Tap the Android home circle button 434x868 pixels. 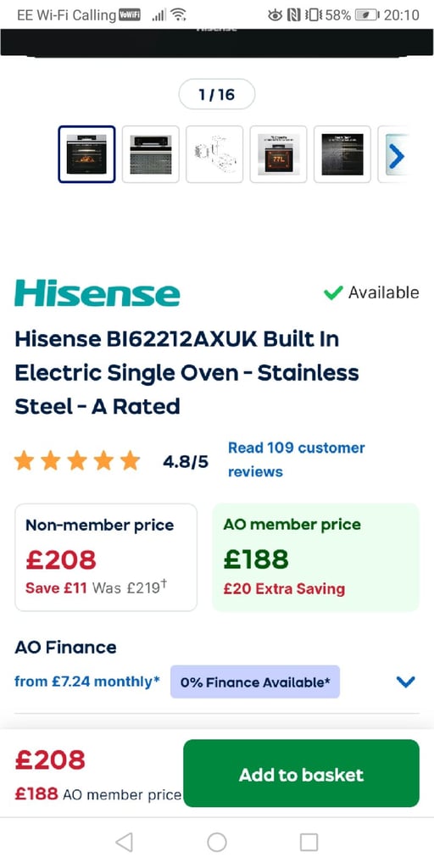pos(216,842)
